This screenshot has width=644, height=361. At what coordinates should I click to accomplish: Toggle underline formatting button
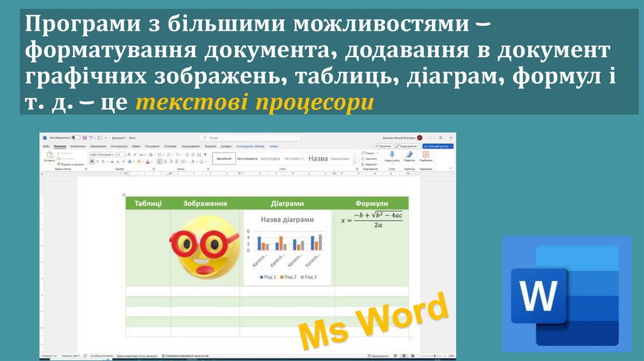click(103, 162)
